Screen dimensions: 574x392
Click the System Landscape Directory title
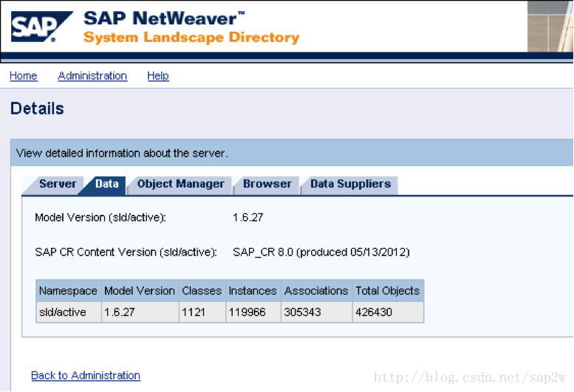191,38
